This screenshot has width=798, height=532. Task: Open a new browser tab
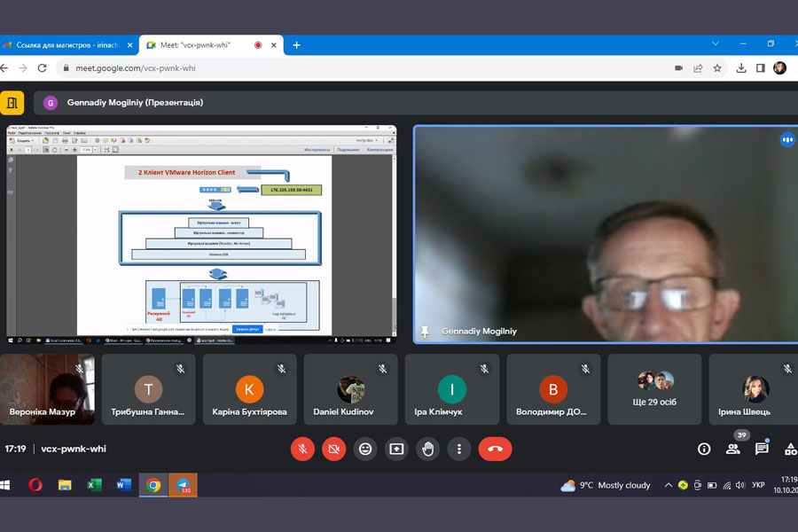[297, 45]
